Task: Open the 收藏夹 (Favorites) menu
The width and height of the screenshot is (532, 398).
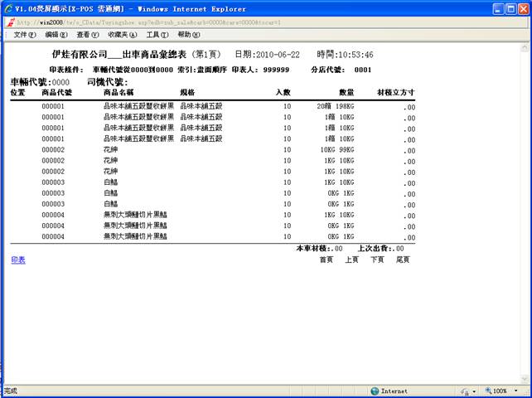Action: click(123, 35)
